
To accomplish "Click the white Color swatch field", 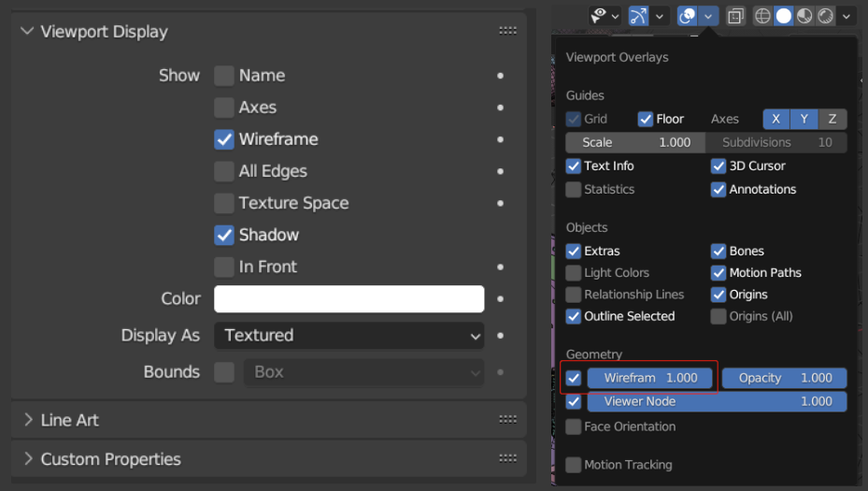I will coord(349,299).
